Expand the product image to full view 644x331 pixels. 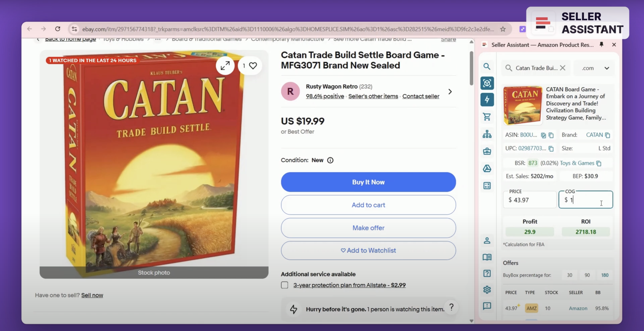(225, 66)
